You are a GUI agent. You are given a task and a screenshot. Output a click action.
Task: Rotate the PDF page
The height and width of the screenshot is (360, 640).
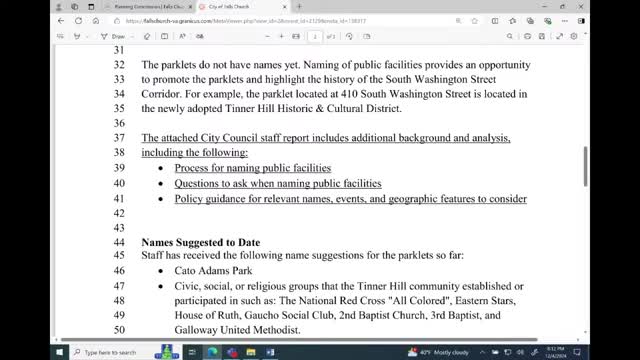349,36
